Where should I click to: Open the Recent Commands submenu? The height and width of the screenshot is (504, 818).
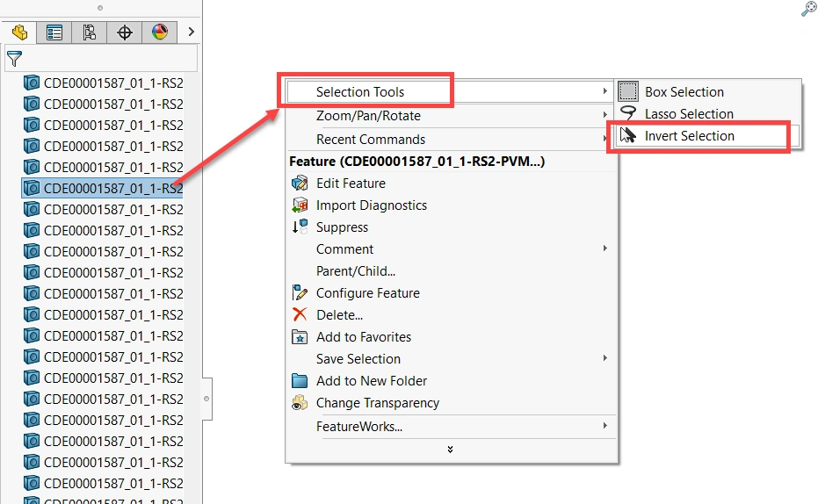pyautogui.click(x=450, y=139)
